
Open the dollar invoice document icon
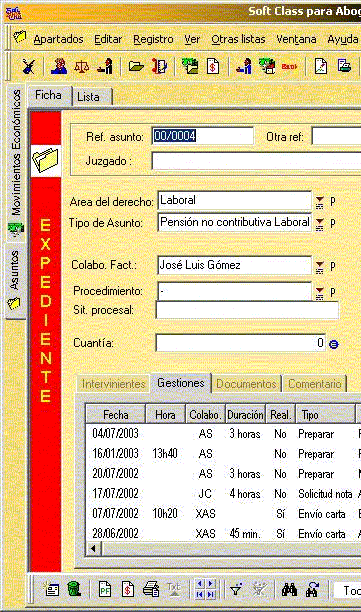[x=213, y=66]
